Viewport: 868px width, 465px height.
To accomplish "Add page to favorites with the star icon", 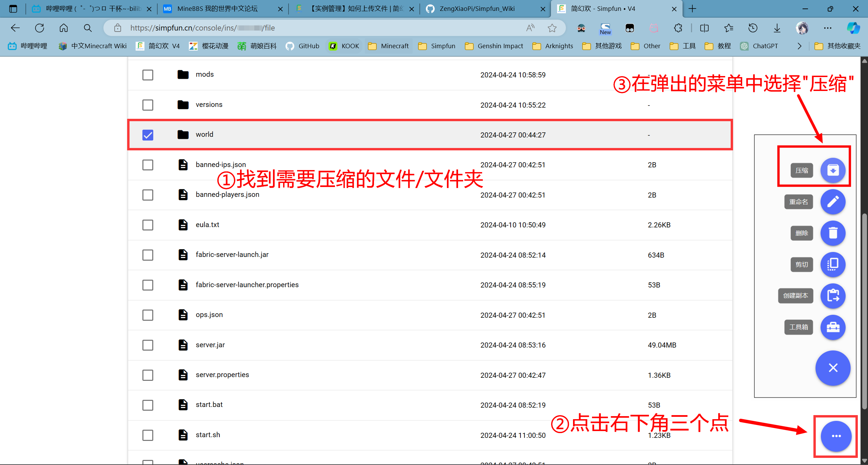I will [552, 28].
